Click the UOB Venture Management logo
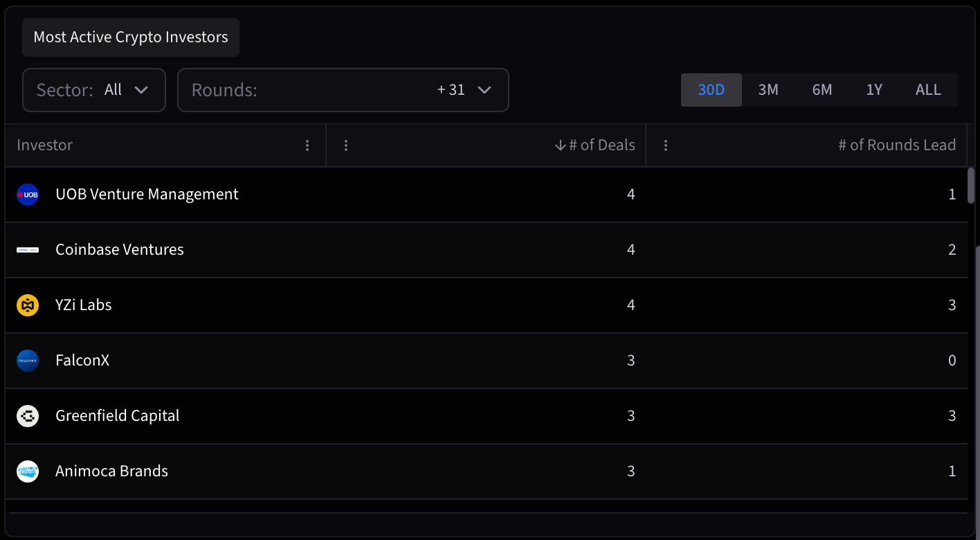The width and height of the screenshot is (980, 540). click(28, 195)
